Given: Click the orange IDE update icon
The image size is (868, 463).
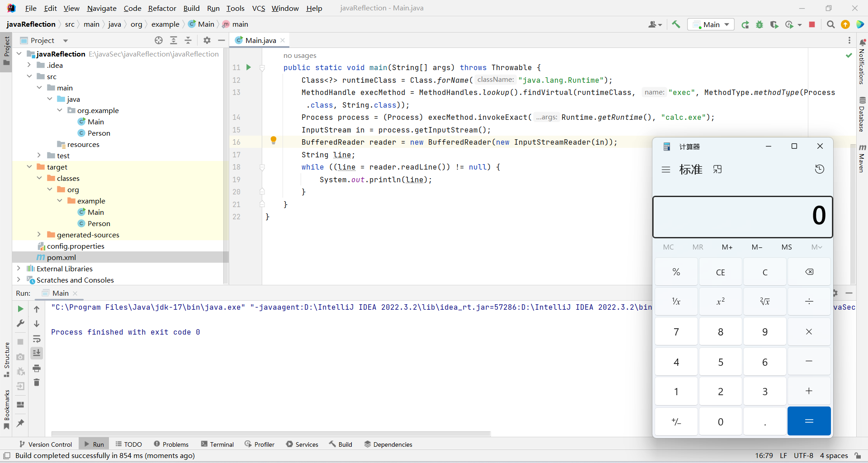Looking at the screenshot, I should 845,24.
